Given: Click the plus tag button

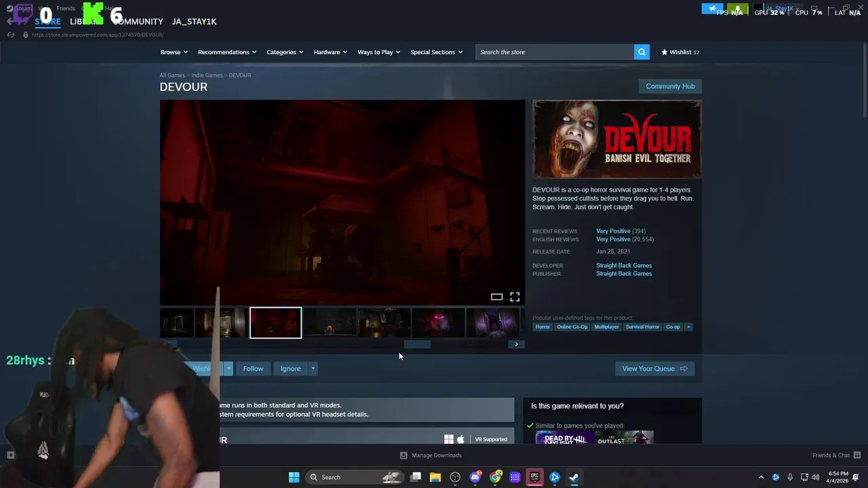Looking at the screenshot, I should [688, 327].
